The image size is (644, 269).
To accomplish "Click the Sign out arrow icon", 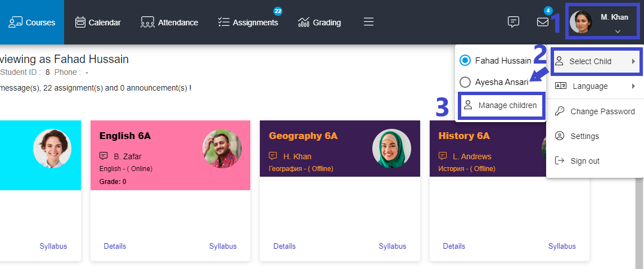I will pyautogui.click(x=560, y=160).
